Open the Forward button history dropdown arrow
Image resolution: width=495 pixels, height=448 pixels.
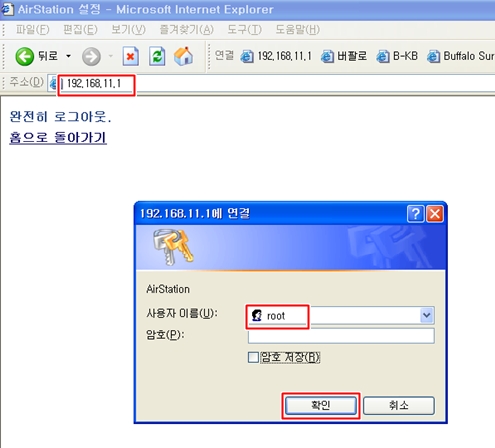click(111, 56)
